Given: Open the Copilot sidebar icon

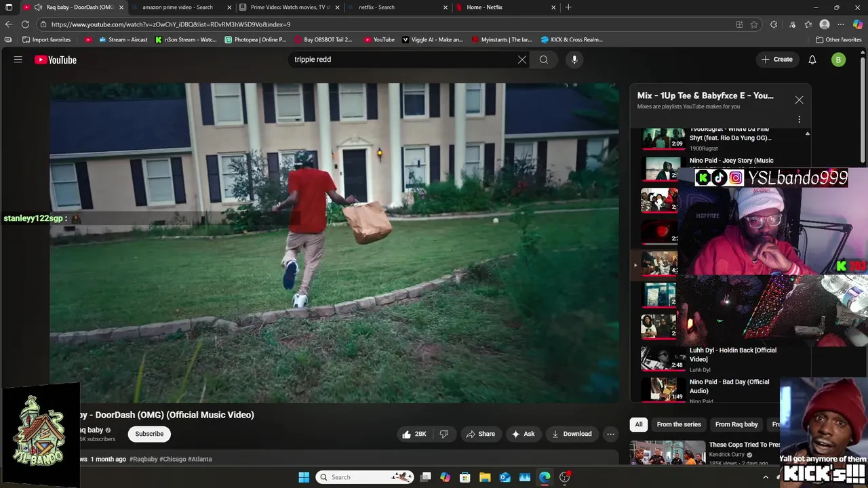Looking at the screenshot, I should point(858,24).
